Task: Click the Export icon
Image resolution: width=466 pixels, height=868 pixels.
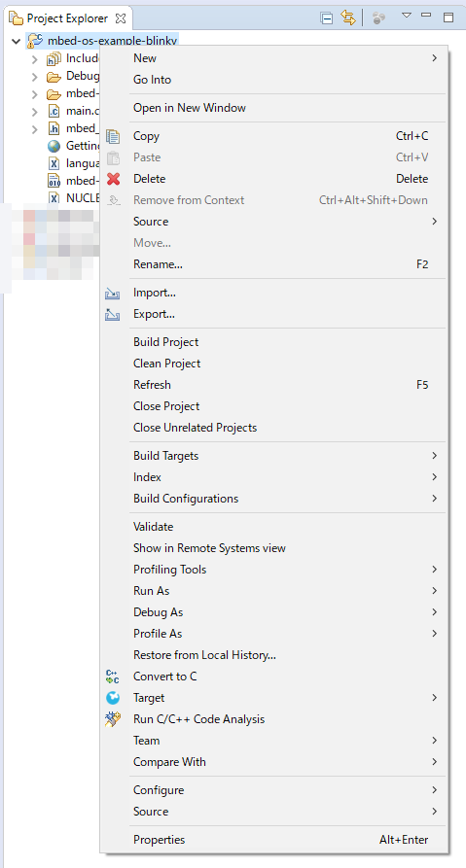Action: click(x=113, y=314)
